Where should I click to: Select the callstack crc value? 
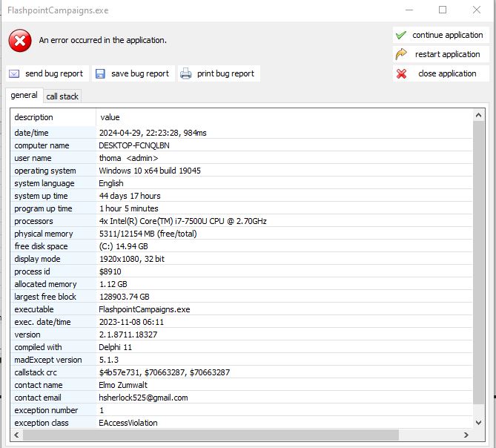pos(165,372)
